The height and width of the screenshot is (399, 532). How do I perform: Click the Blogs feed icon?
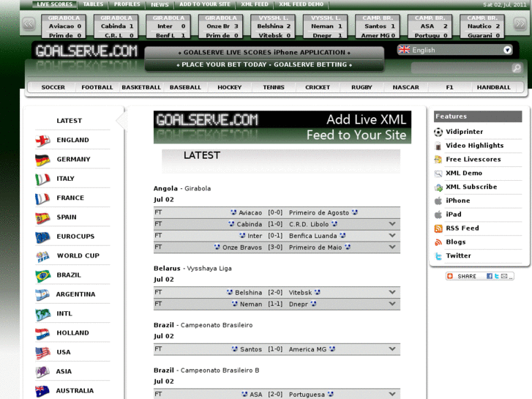(438, 242)
